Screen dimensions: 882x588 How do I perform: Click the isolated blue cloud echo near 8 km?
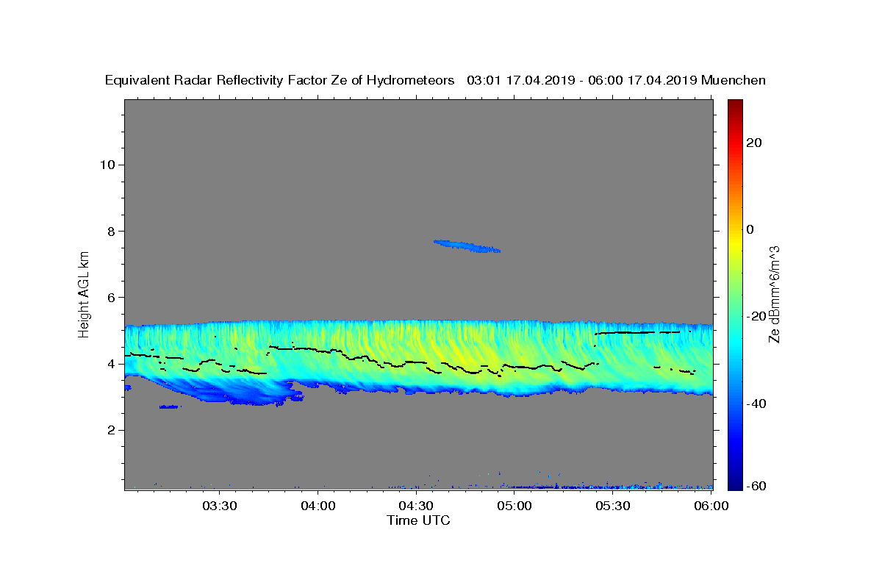click(467, 246)
